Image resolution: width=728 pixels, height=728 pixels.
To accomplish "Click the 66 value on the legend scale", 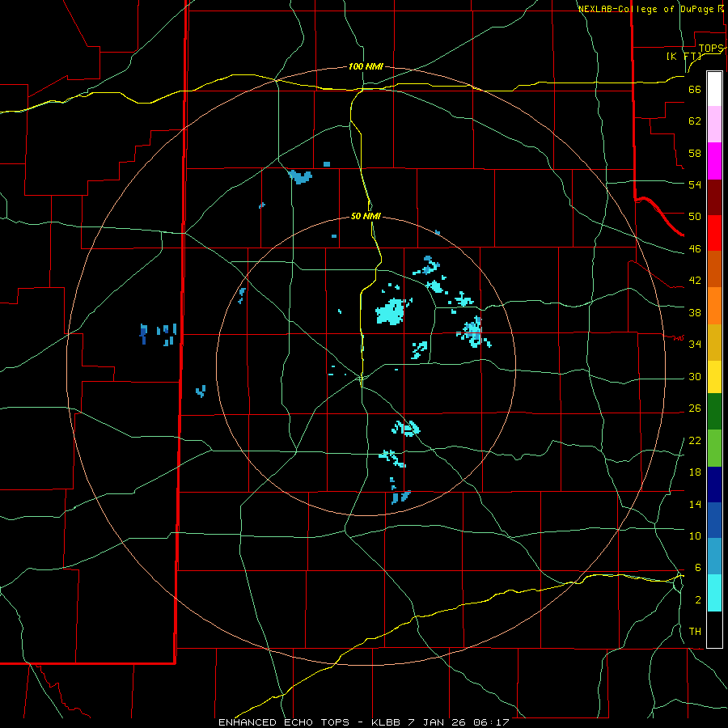I will click(695, 90).
